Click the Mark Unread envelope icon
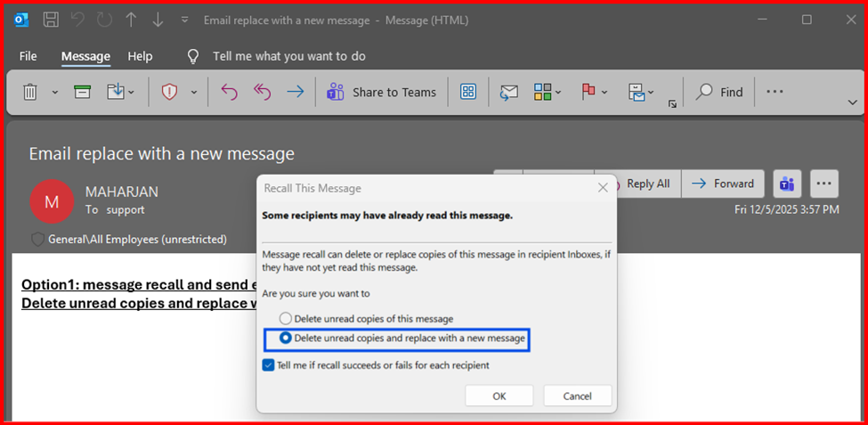The width and height of the screenshot is (868, 425). pyautogui.click(x=508, y=92)
